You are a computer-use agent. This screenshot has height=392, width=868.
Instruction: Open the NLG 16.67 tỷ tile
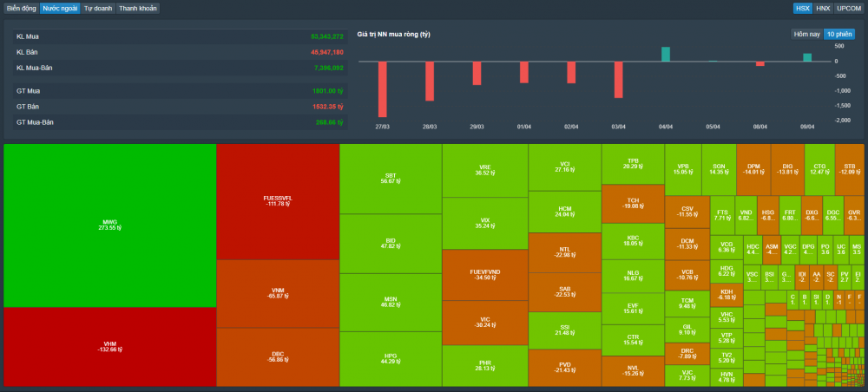pos(634,276)
